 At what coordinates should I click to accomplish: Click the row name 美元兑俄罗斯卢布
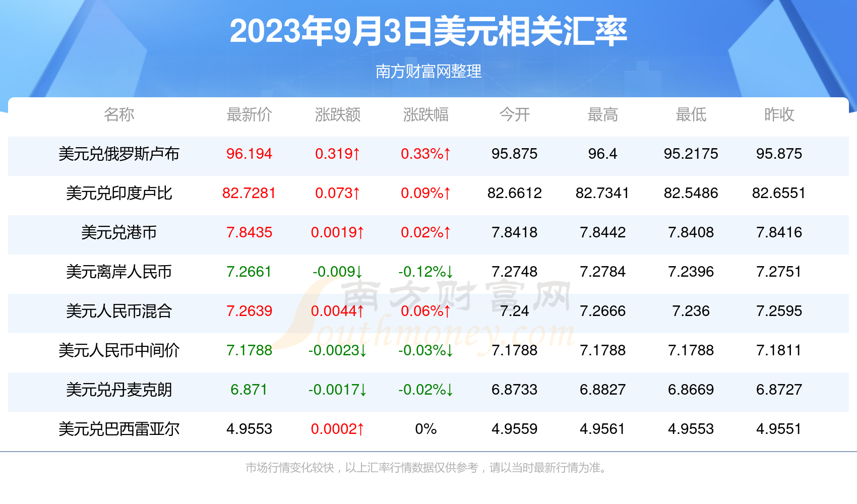click(119, 154)
